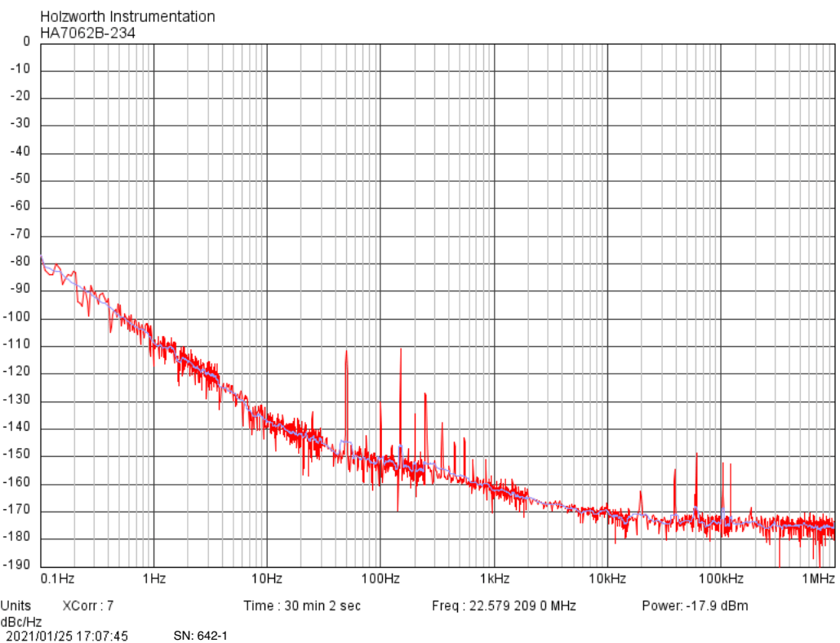
Task: Click the 'Power: -17.9 dBm' readout
Action: (695, 605)
